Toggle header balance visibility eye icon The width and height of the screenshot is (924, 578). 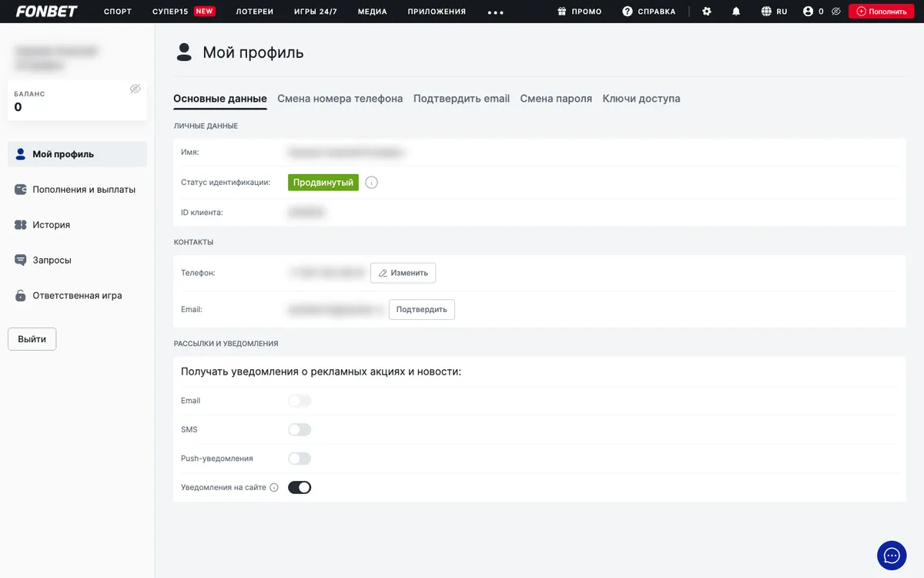pyautogui.click(x=835, y=12)
